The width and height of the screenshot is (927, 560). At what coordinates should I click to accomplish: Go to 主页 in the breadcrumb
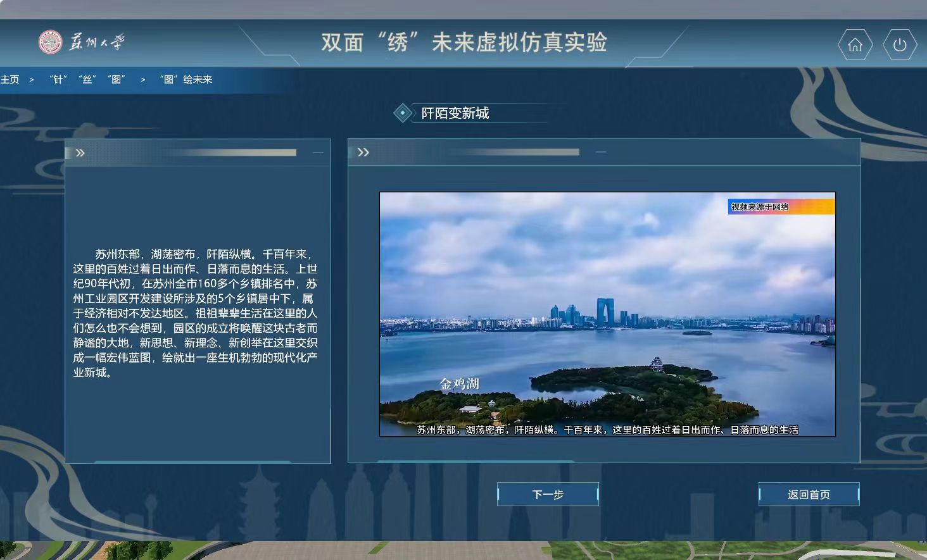coord(10,80)
